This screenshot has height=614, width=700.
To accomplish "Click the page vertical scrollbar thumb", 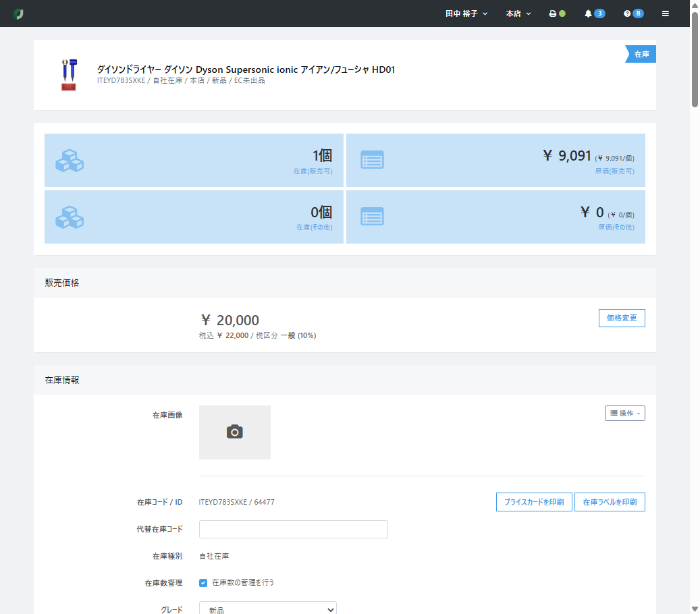I will 695,60.
